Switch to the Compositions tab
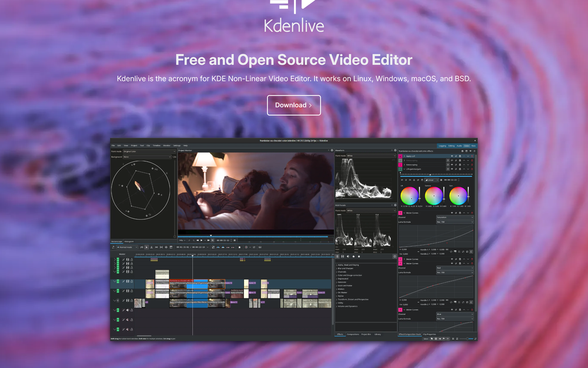Image resolution: width=588 pixels, height=368 pixels. coord(353,334)
